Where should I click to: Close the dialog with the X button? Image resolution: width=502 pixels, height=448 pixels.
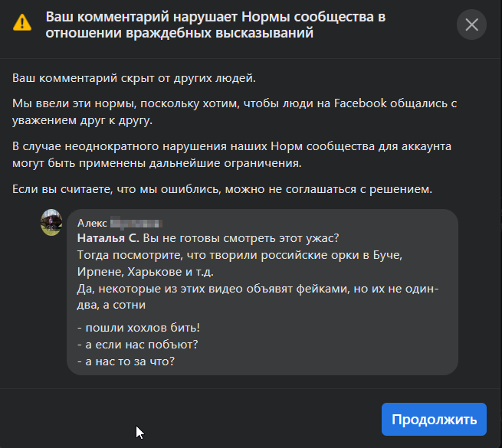pyautogui.click(x=471, y=25)
